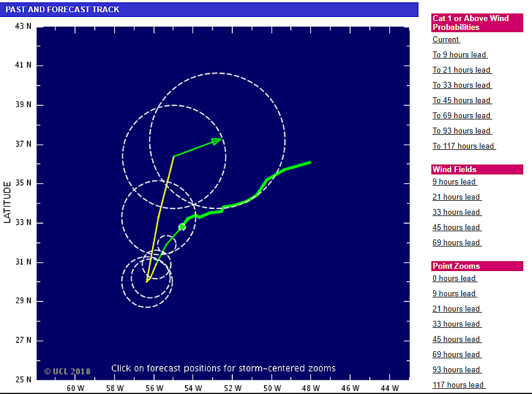The image size is (532, 394).
Task: Open 'To 93 hours lead' probabilities
Action: click(x=462, y=131)
